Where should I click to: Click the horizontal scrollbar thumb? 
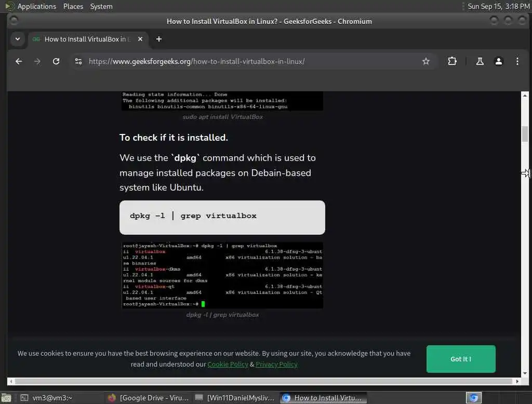click(x=263, y=381)
